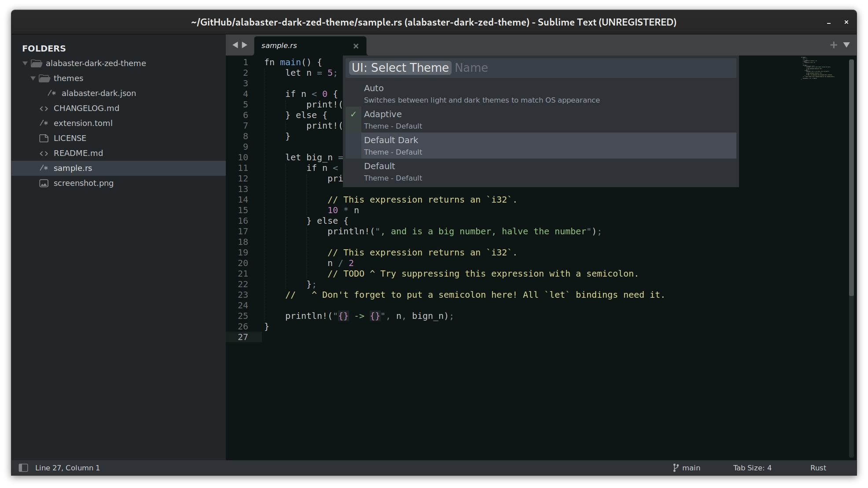Click the document icon next to LICENSE
Viewport: 868px width, 488px height.
pyautogui.click(x=44, y=138)
